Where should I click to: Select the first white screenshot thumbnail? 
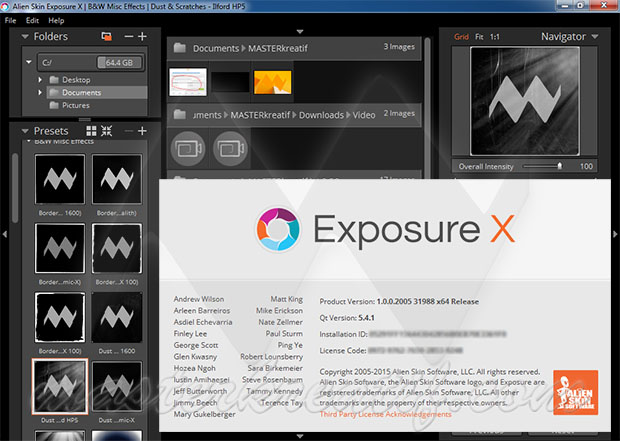(188, 82)
